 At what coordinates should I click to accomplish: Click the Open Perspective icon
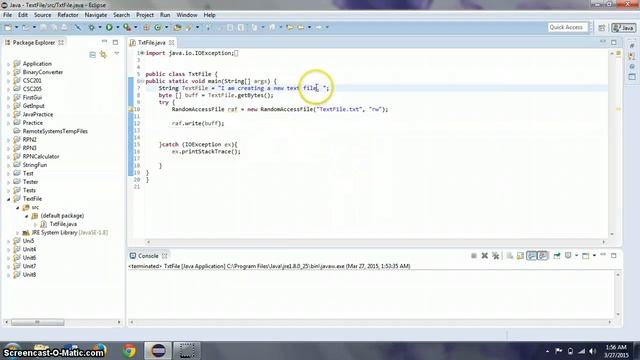[x=602, y=28]
